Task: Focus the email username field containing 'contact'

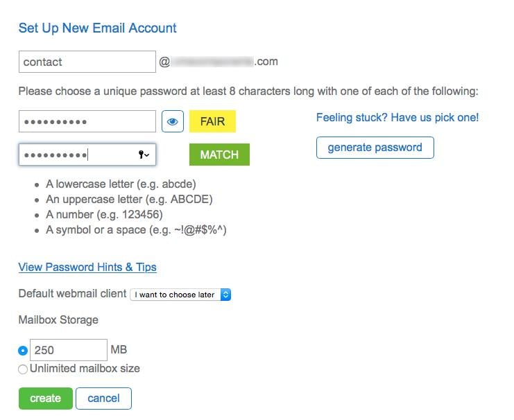Action: click(x=87, y=62)
